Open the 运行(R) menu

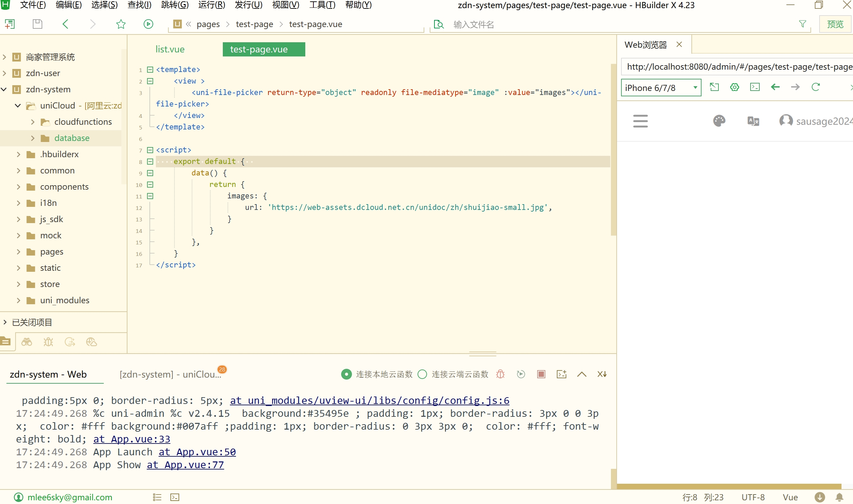[212, 5]
